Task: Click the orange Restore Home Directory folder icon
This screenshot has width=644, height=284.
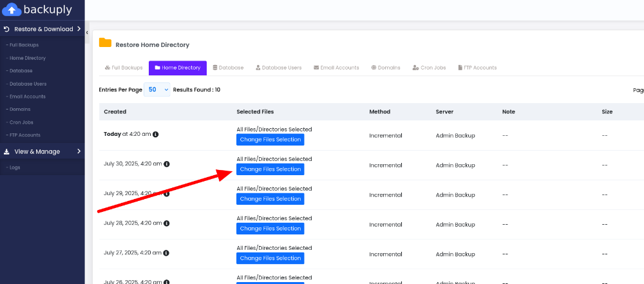Action: (x=105, y=43)
